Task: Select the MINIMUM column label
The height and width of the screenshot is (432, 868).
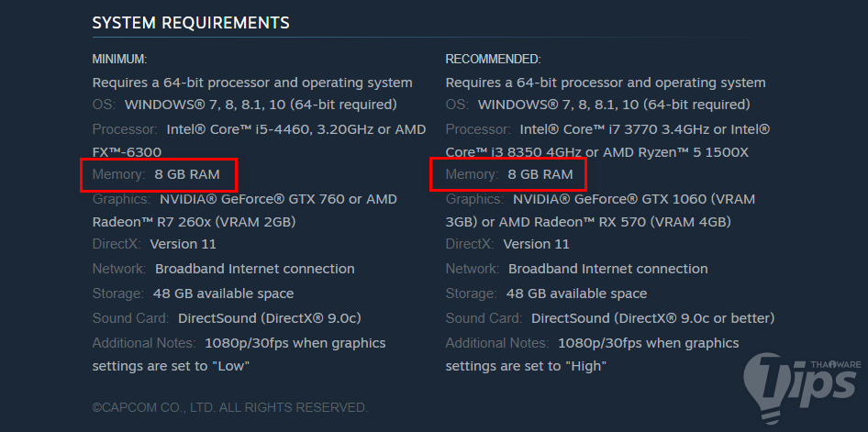Action: coord(119,59)
